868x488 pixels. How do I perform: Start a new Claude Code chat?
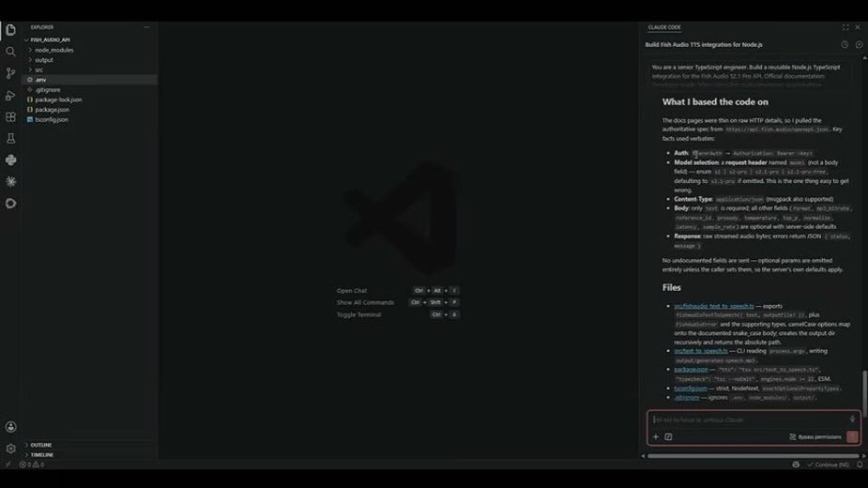coord(859,45)
